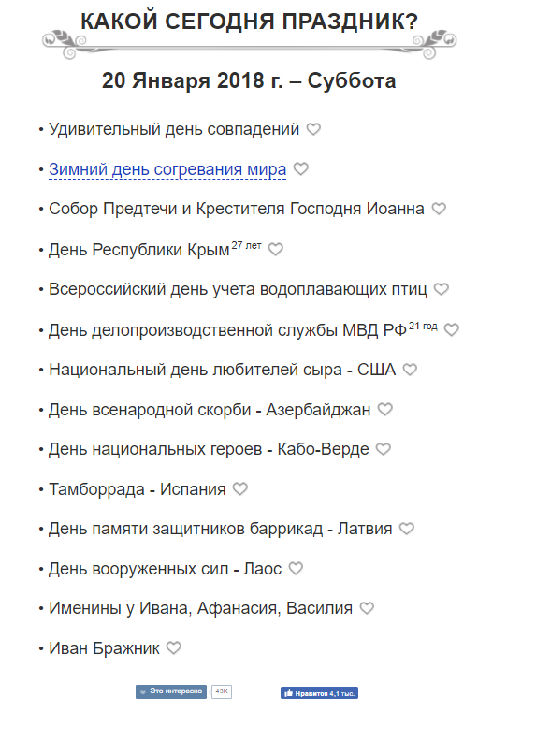Toggle heart beside День Республики Крым
Image resolution: width=536 pixels, height=756 pixels.
pos(276,250)
